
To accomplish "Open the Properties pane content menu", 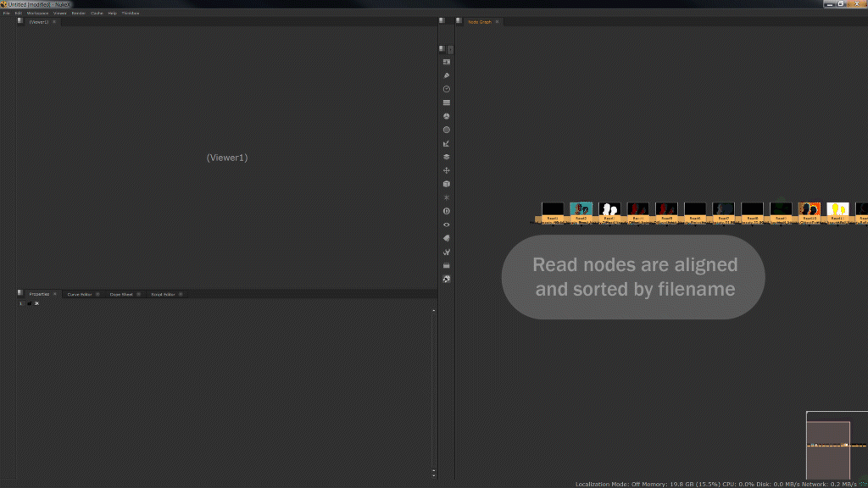I will click(19, 293).
